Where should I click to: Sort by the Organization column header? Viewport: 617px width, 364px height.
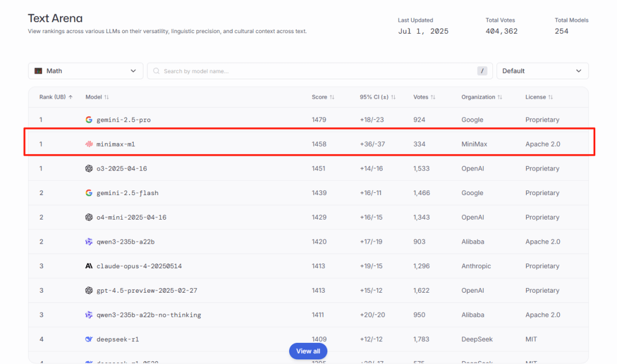click(482, 97)
